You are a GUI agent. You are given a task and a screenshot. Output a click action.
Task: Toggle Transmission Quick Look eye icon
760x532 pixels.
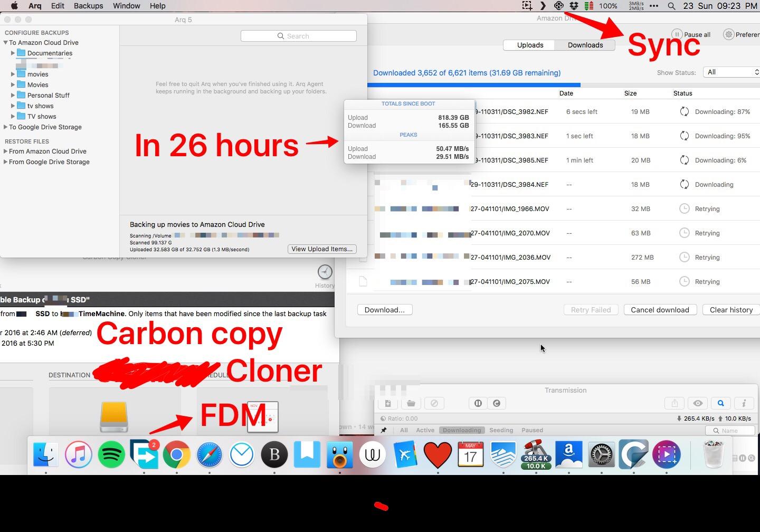[698, 403]
